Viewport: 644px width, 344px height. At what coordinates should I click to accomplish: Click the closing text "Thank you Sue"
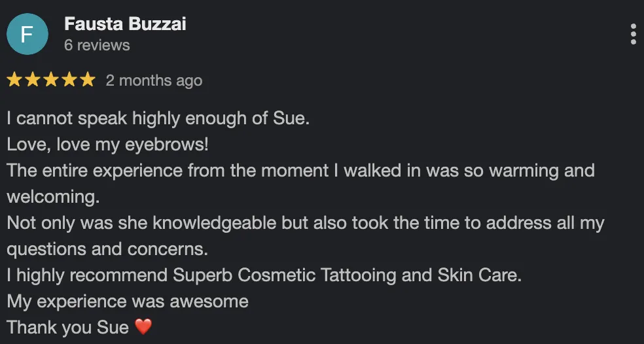(67, 326)
